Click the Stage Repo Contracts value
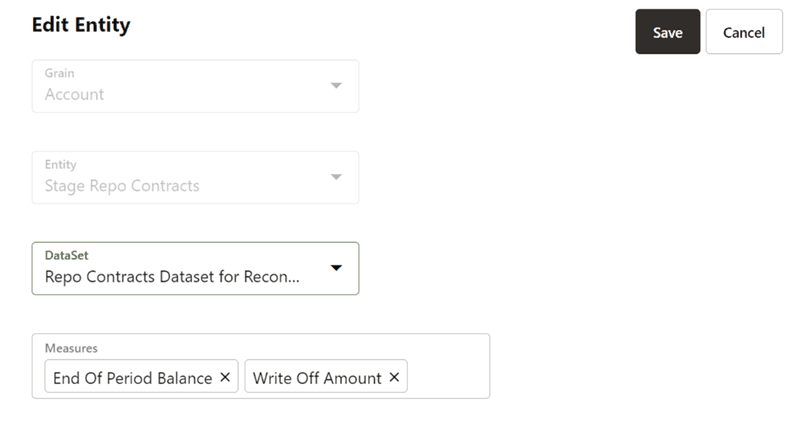Image resolution: width=801 pixels, height=432 pixels. (x=122, y=186)
